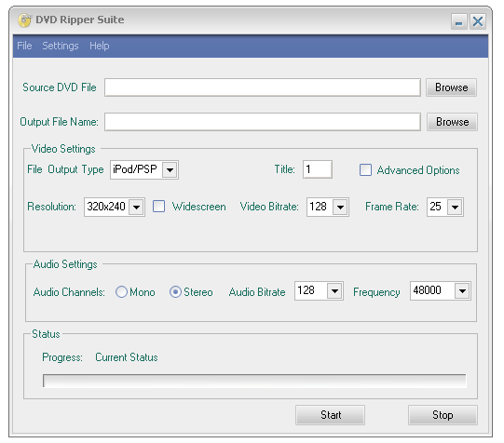Close the DVD Ripper Suite window

pos(478,21)
